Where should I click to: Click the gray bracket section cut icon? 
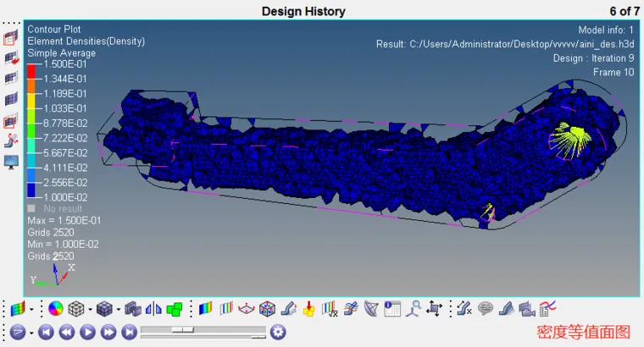pos(506,308)
